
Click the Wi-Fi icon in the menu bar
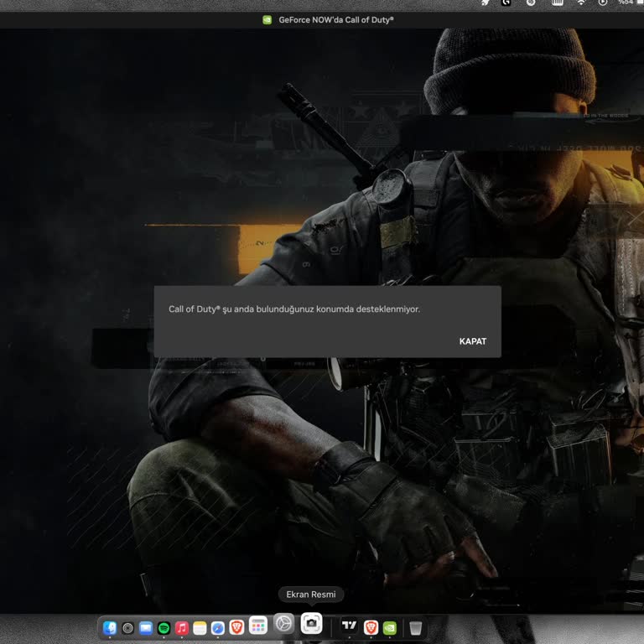point(581,3)
